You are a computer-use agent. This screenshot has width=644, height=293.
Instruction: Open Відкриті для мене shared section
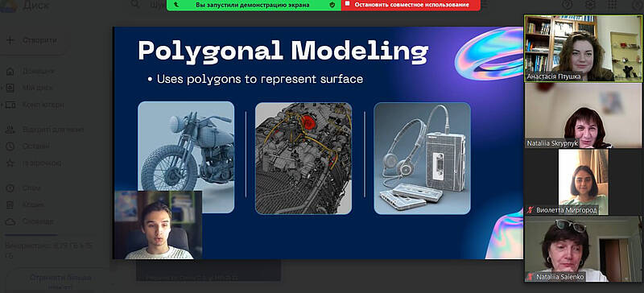pyautogui.click(x=45, y=130)
